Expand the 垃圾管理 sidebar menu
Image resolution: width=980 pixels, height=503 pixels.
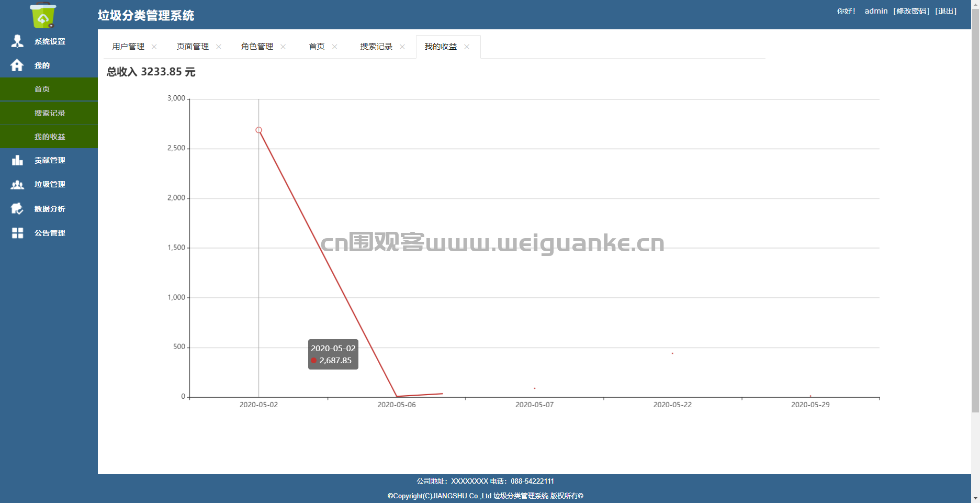click(x=49, y=184)
